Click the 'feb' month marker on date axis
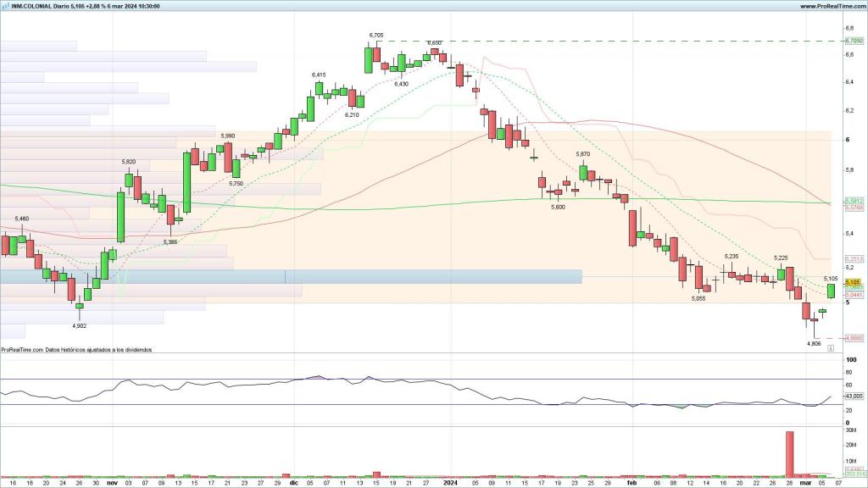Image resolution: width=868 pixels, height=488 pixels. pyautogui.click(x=632, y=482)
